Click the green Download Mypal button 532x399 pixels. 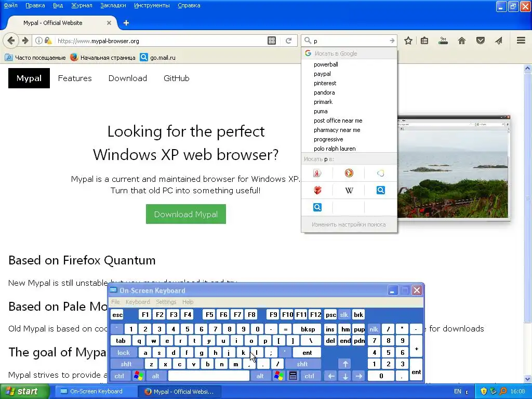(x=186, y=214)
